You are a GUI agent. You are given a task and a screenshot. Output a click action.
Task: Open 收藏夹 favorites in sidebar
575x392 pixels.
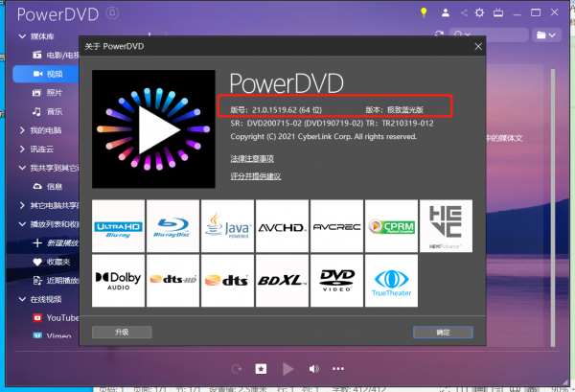pyautogui.click(x=52, y=262)
